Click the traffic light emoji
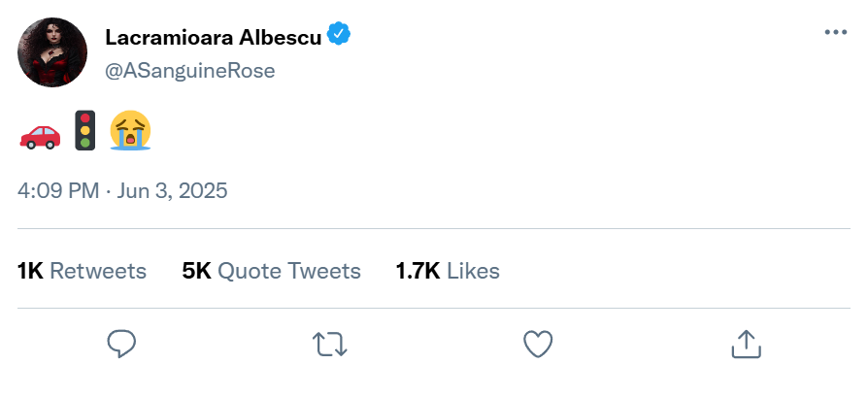This screenshot has width=868, height=397. (x=85, y=131)
